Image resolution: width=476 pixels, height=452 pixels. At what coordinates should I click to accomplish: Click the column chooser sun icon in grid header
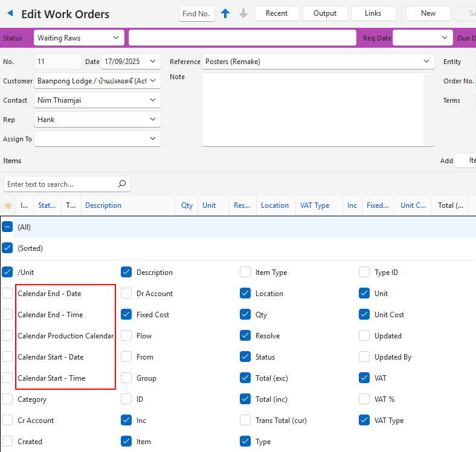(8, 205)
